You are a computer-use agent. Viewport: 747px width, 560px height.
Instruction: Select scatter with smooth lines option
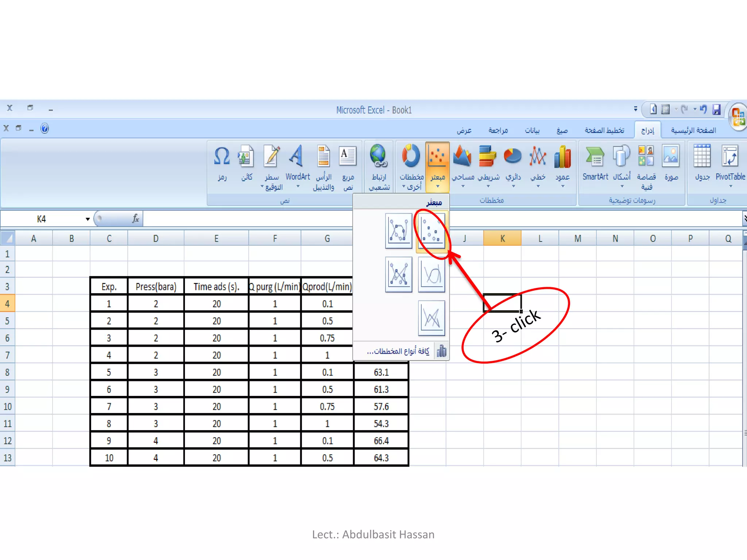click(x=432, y=275)
